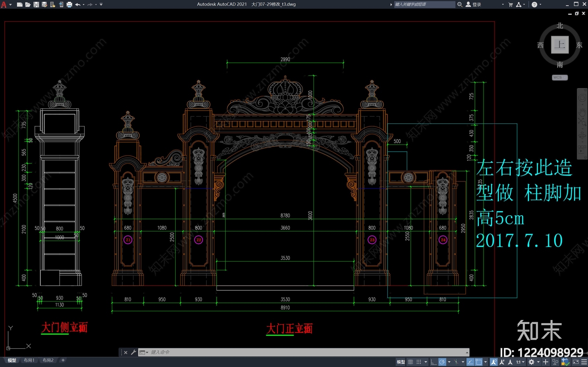Expand the object snap settings dropdown arrow
This screenshot has height=367, width=588.
tap(485, 362)
